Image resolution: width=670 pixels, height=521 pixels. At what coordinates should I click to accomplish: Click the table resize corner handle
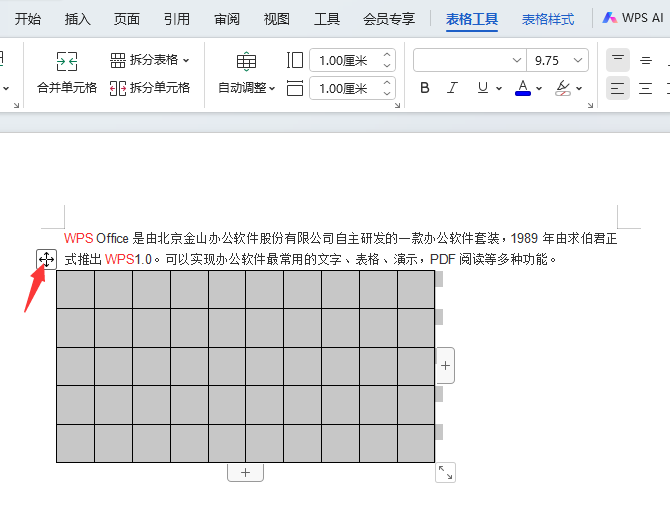[x=445, y=473]
